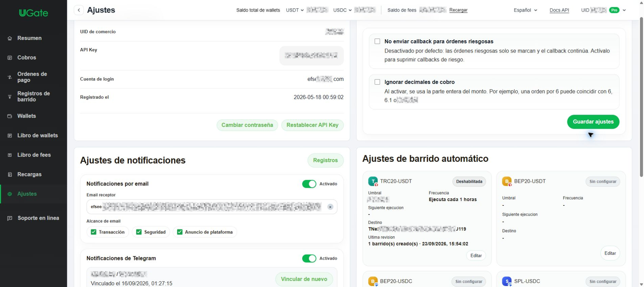
Task: Click Cambiar contraseña button
Action: click(247, 125)
